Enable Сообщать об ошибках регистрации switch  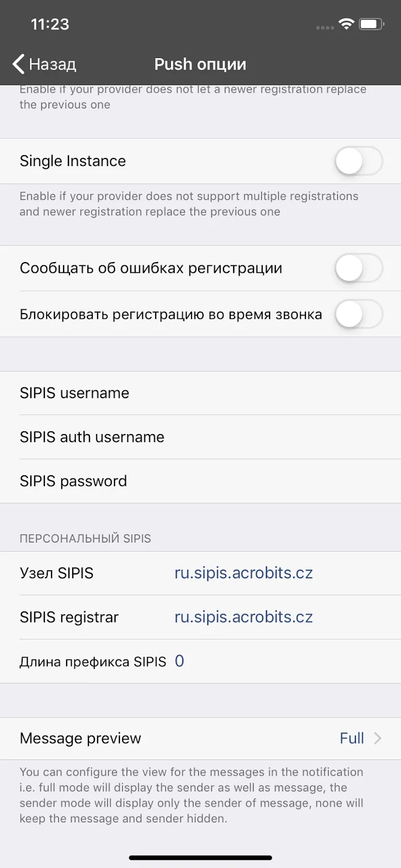coord(359,268)
